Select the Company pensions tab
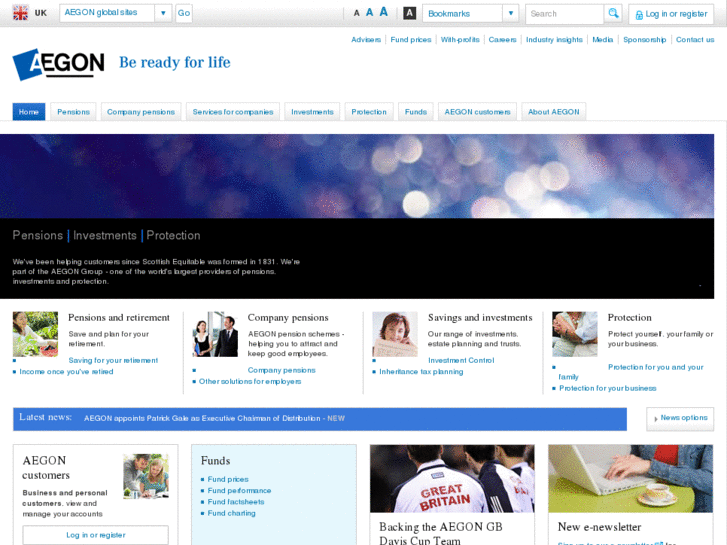 (x=141, y=112)
